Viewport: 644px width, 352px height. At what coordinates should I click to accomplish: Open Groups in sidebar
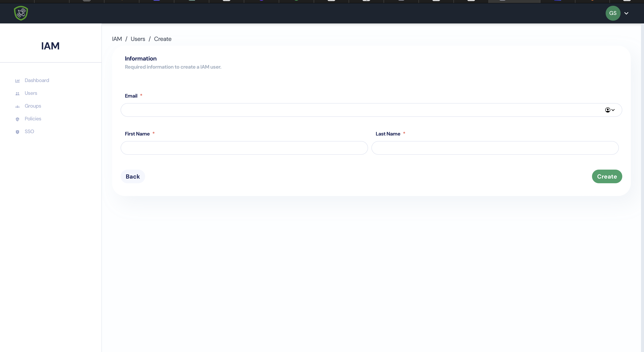point(33,106)
